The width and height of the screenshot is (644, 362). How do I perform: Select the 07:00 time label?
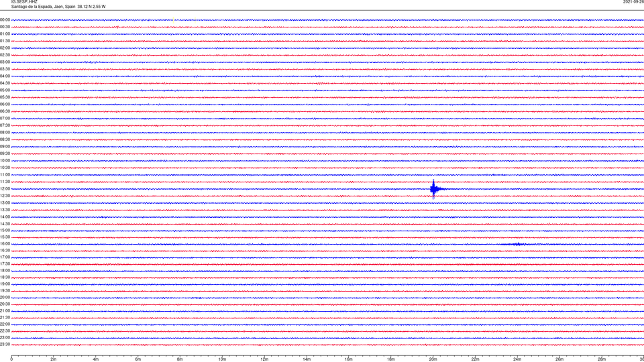click(5, 118)
